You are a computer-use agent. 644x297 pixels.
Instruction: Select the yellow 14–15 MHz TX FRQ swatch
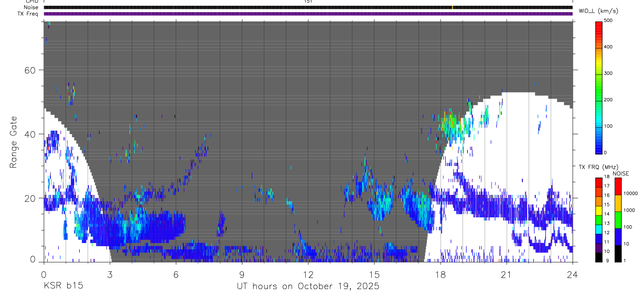[x=599, y=210]
